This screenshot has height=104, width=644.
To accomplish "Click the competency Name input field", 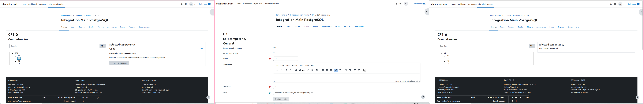I will click(285, 59).
